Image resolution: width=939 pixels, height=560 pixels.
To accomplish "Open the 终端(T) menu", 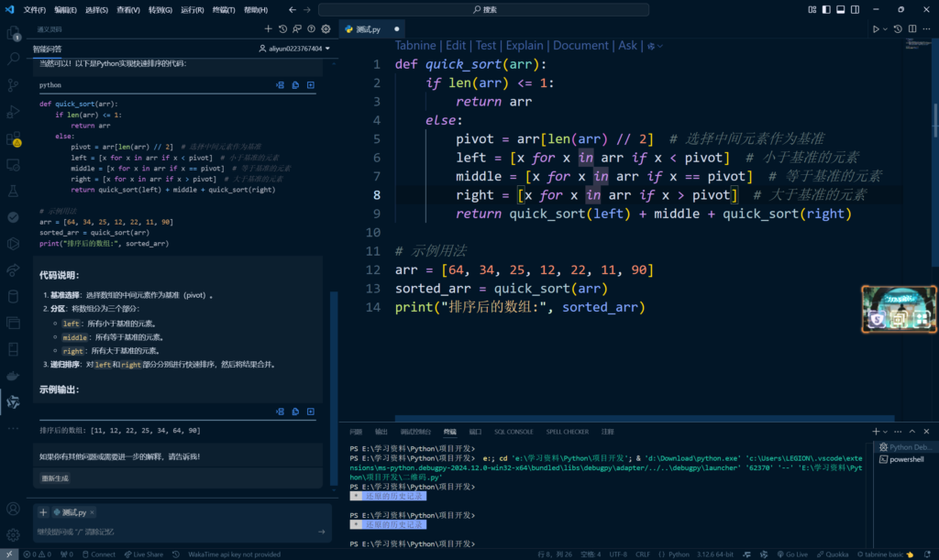I will click(x=225, y=9).
